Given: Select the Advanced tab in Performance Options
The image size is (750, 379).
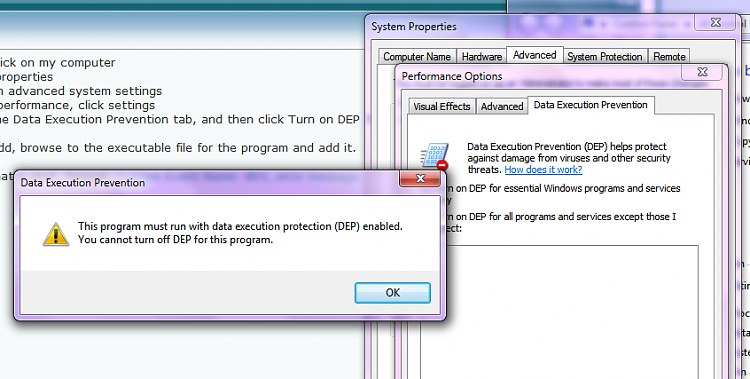Looking at the screenshot, I should (x=502, y=106).
